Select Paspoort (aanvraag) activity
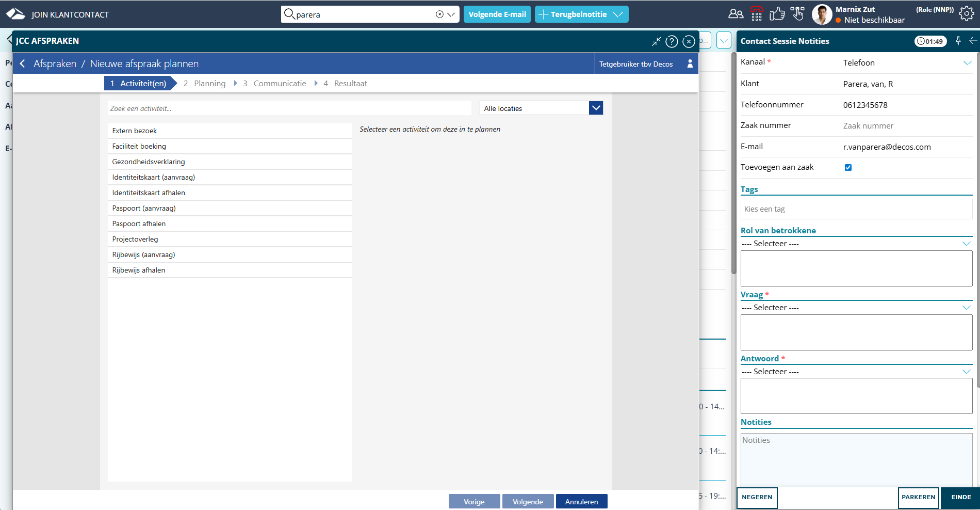The width and height of the screenshot is (980, 510). (144, 208)
